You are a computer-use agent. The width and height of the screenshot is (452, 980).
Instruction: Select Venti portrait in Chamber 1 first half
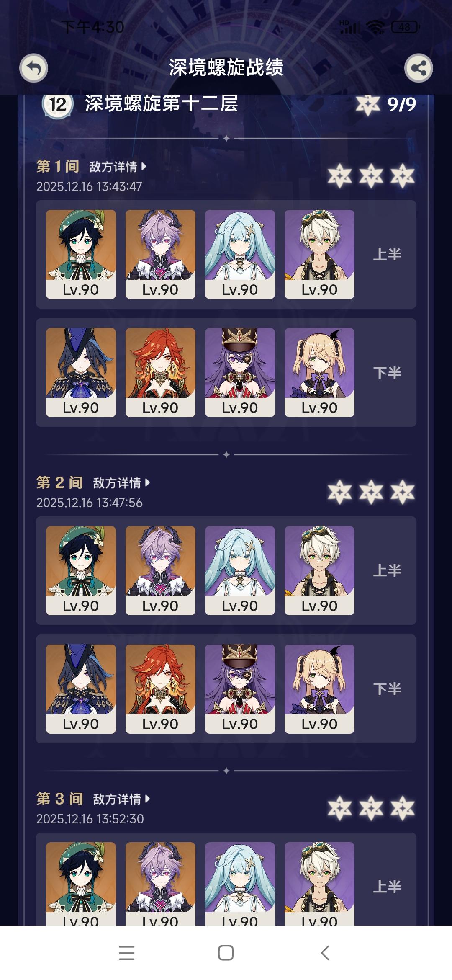[81, 254]
